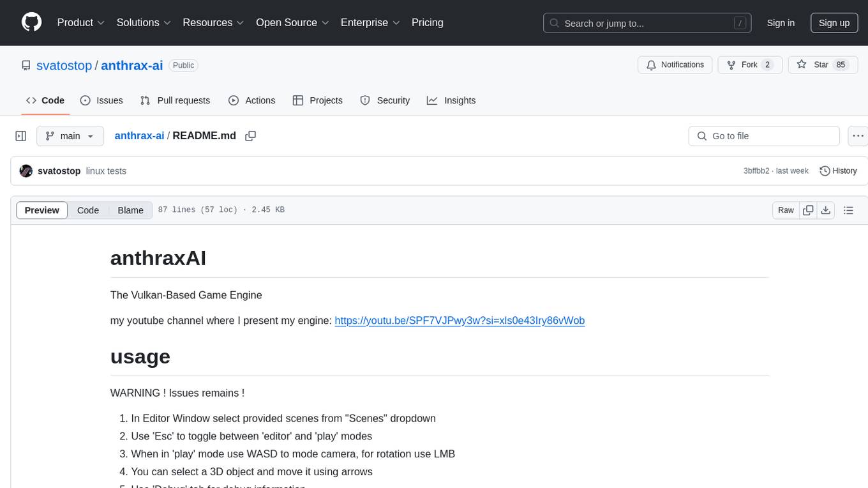Viewport: 868px width, 488px height.
Task: Open the Actions tab
Action: 251,100
